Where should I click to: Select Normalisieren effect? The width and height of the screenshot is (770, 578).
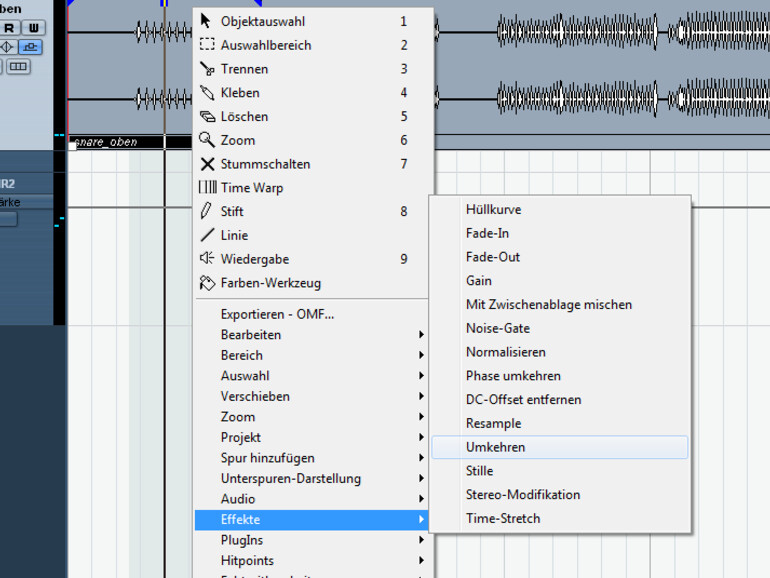click(560, 352)
